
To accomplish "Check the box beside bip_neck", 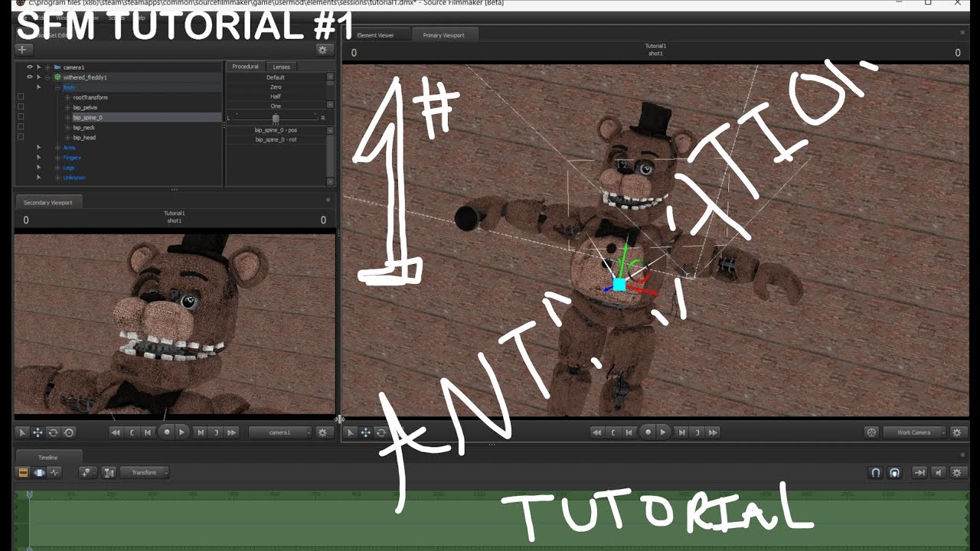I will pyautogui.click(x=21, y=127).
